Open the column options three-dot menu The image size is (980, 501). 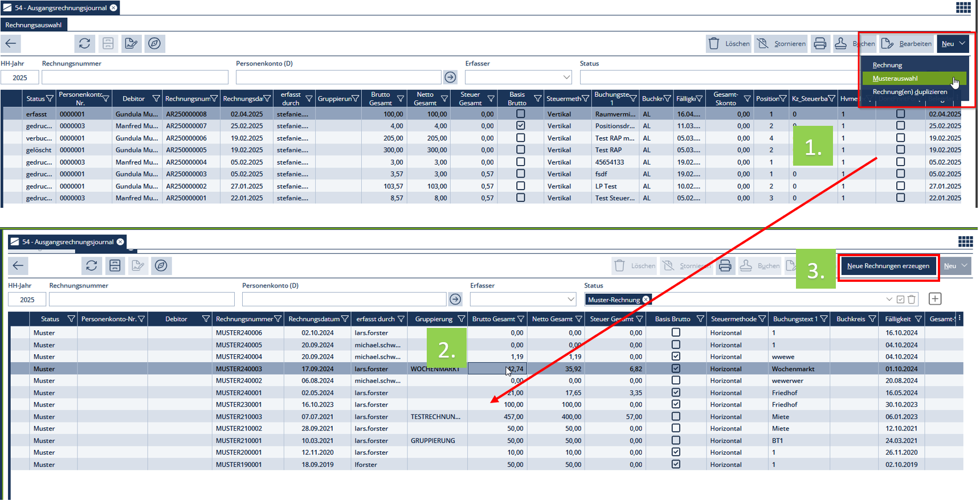click(x=959, y=318)
